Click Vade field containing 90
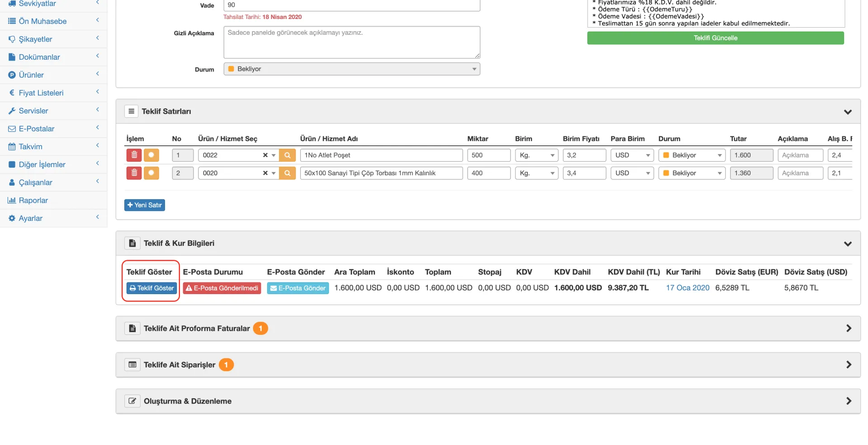This screenshot has height=445, width=868. click(352, 5)
